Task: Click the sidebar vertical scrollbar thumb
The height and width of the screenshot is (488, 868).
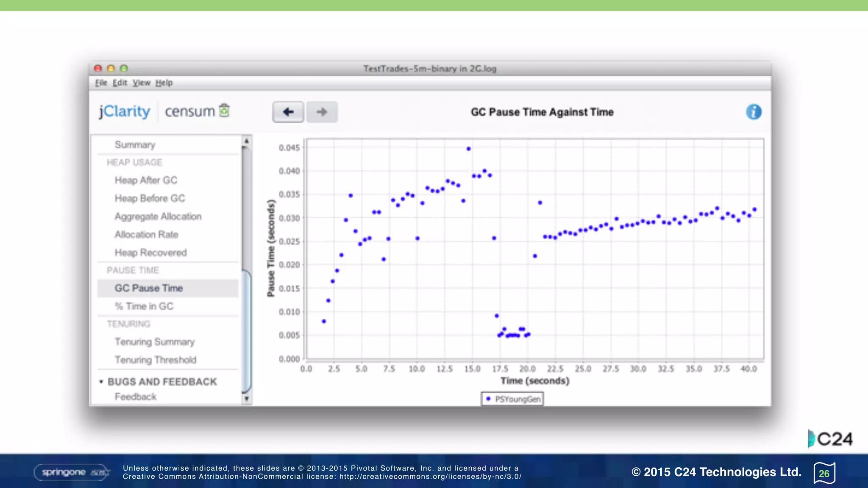Action: [247, 330]
